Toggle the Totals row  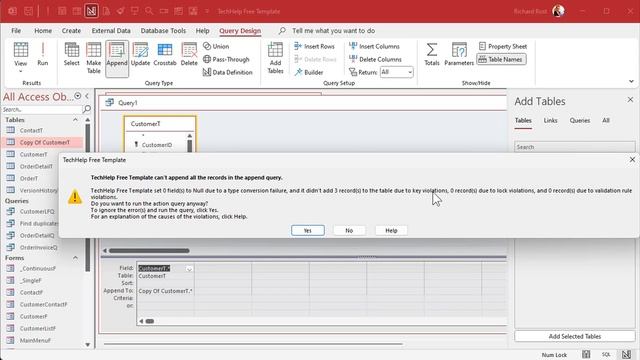[432, 54]
